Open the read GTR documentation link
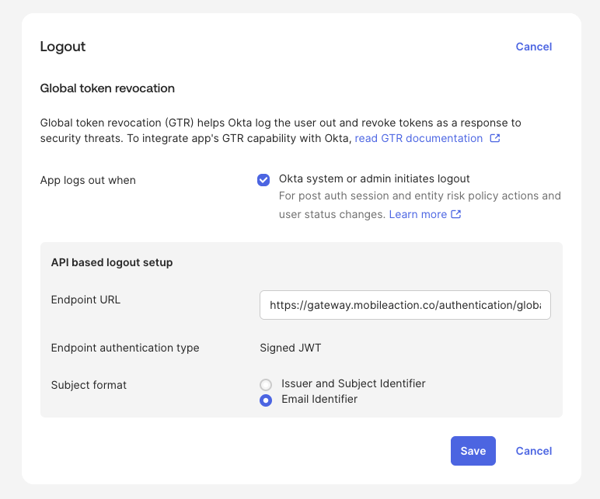 tap(418, 138)
